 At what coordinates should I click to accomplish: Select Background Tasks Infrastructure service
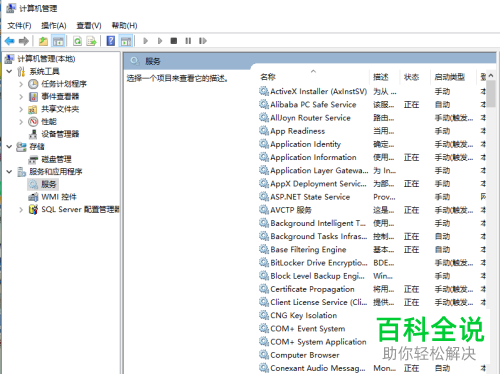[372, 236]
